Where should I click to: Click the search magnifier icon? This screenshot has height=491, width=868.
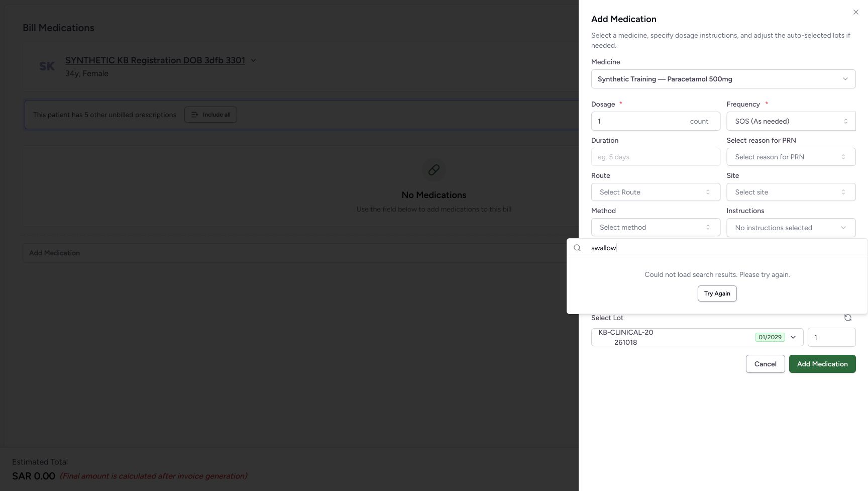click(x=577, y=248)
